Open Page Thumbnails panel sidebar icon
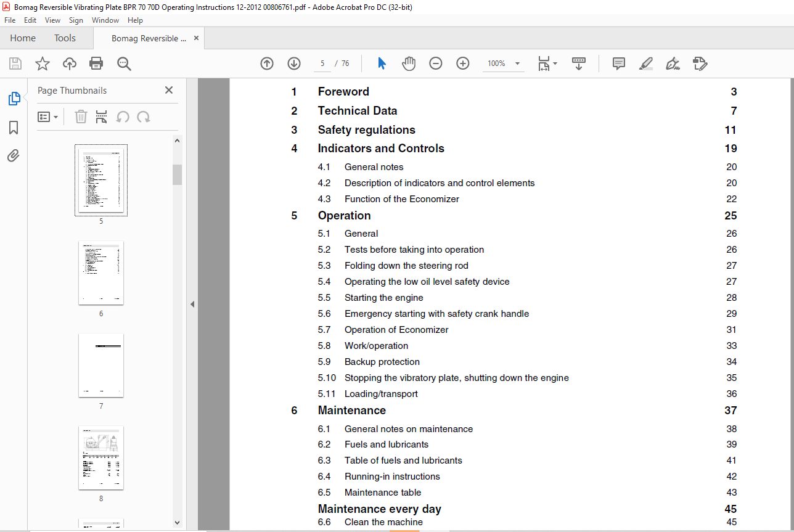The height and width of the screenshot is (532, 794). coord(14,99)
